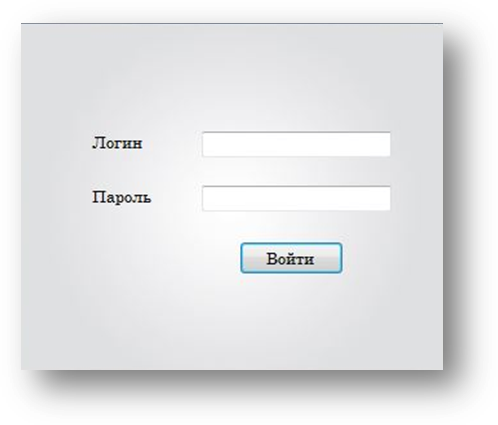The height and width of the screenshot is (425, 498).
Task: Select the text box next to Пароль
Action: [296, 198]
